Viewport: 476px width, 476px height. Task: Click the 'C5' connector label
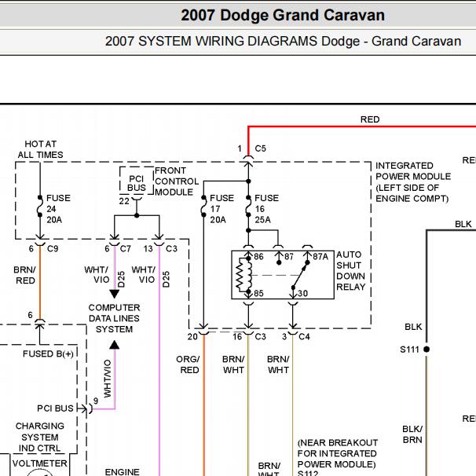tap(260, 148)
